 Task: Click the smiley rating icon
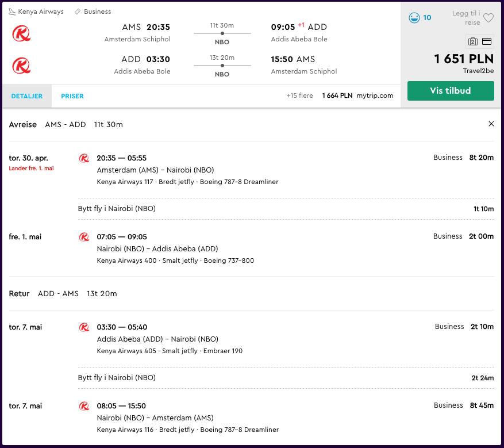point(414,18)
